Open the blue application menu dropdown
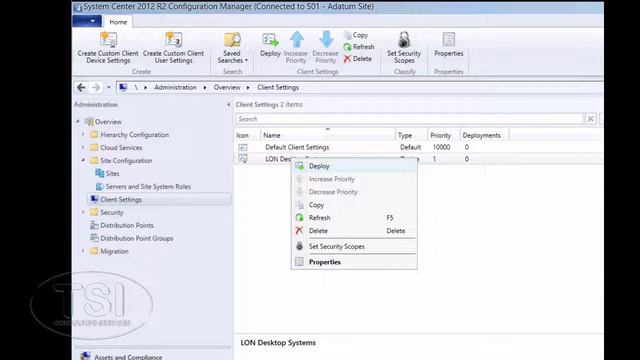Viewport: 640px width, 360px height. [87, 21]
